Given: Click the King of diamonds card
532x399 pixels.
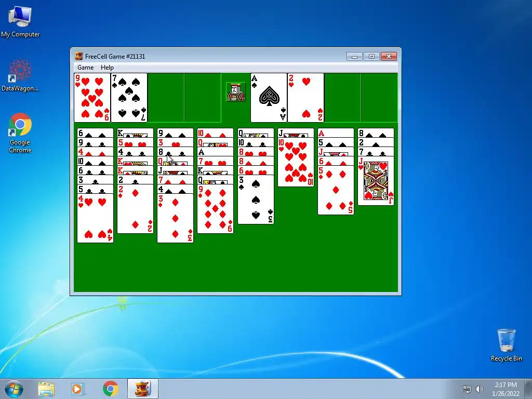Looking at the screenshot, I should pyautogui.click(x=136, y=170).
